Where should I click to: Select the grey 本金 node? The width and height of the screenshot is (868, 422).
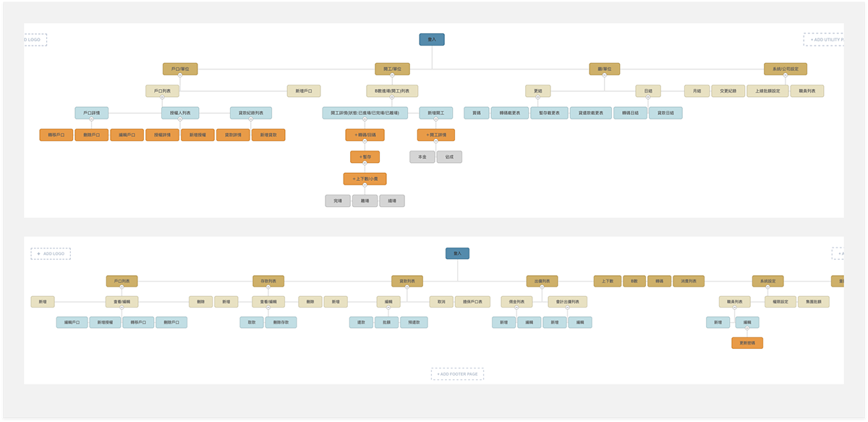click(x=422, y=157)
